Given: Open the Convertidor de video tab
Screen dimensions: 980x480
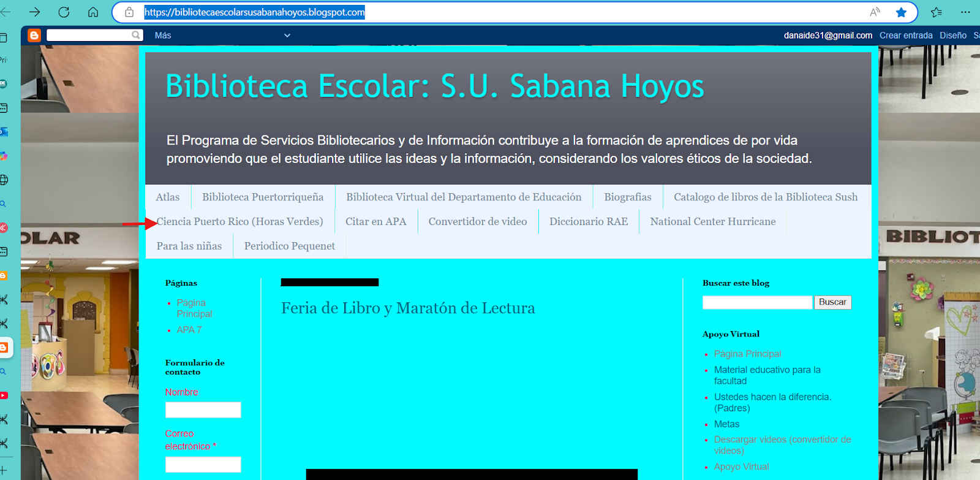Looking at the screenshot, I should [478, 221].
